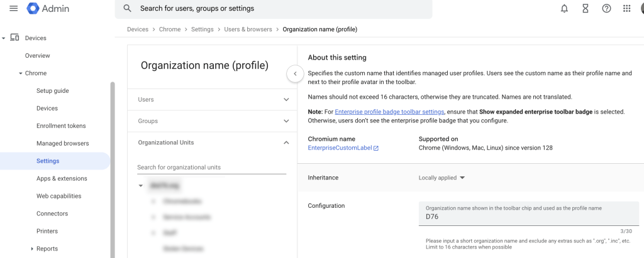Click the search magnifier icon

(128, 9)
